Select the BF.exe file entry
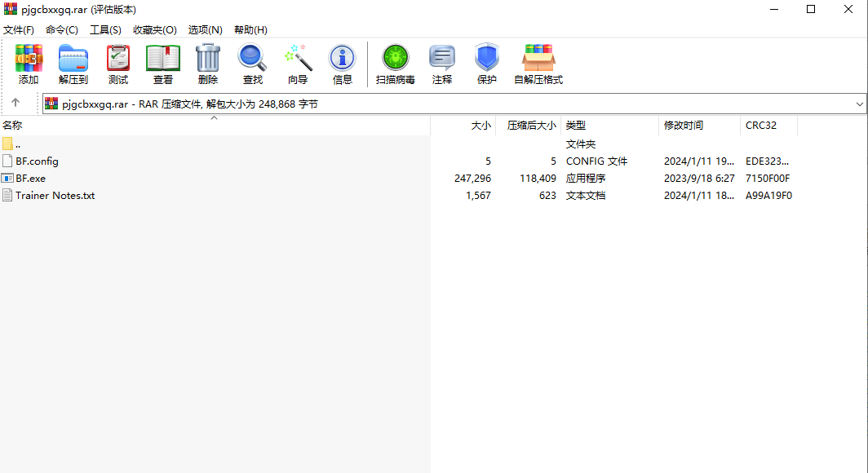 [31, 179]
